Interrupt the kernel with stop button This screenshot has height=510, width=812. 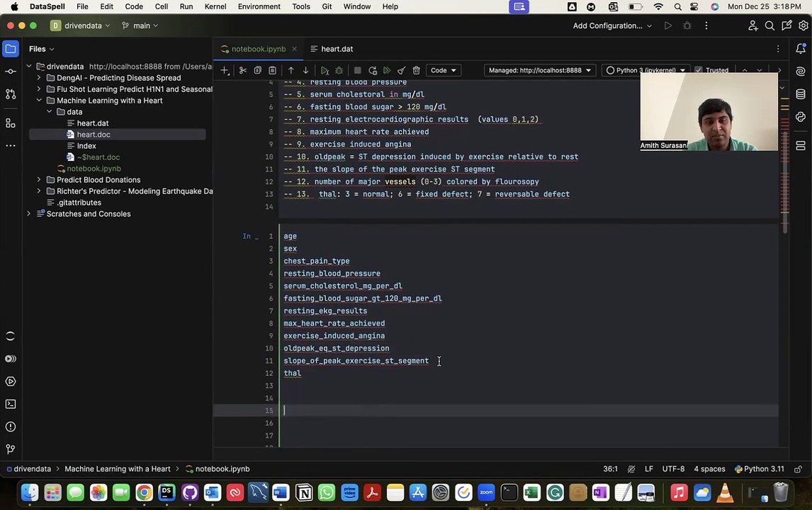357,70
